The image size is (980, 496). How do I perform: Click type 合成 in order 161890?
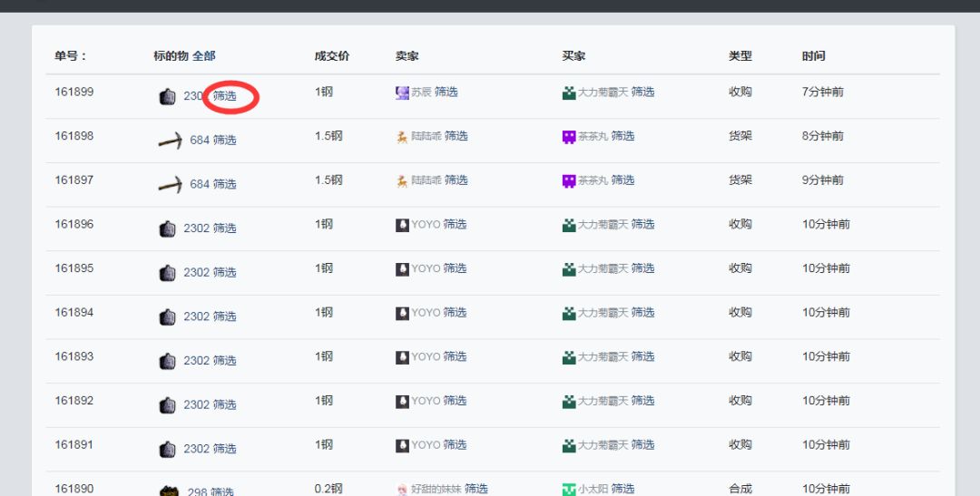(x=740, y=489)
